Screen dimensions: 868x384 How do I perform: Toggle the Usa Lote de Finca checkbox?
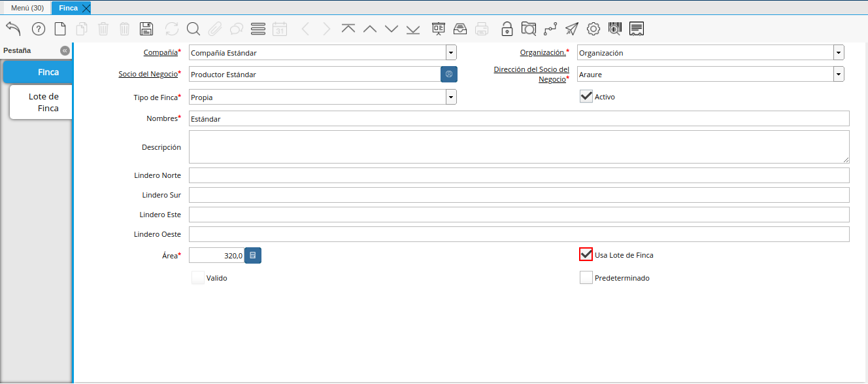(x=586, y=254)
